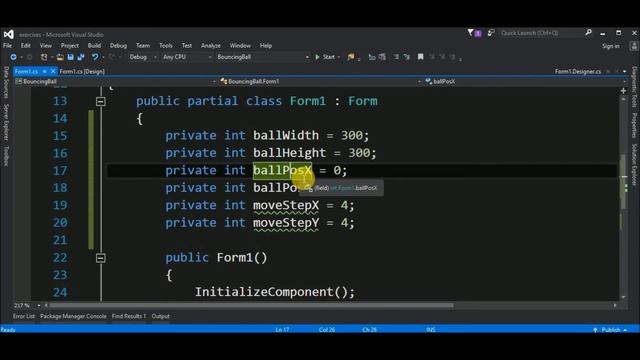Collapse the Form1 class outlining region
The height and width of the screenshot is (360, 640).
coord(100,101)
